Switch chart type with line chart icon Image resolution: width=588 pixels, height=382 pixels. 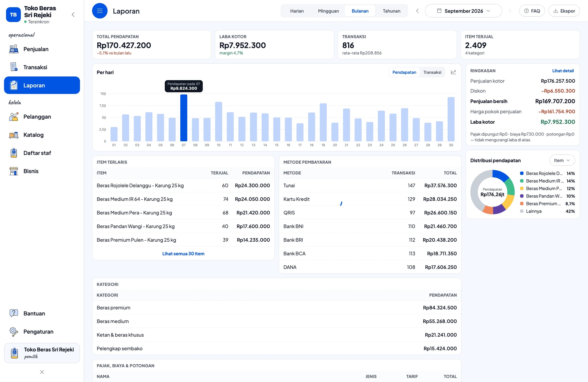point(453,72)
